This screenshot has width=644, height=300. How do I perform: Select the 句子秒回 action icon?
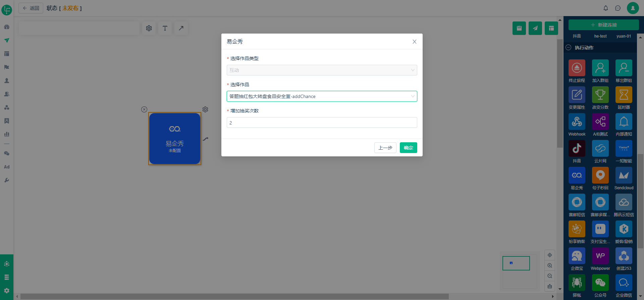[600, 175]
